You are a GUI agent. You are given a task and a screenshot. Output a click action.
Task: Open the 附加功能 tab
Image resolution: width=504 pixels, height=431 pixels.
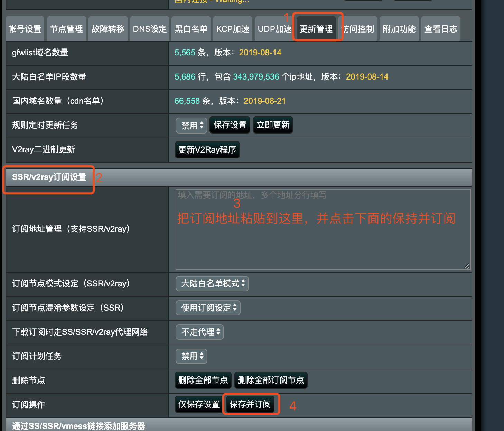tap(399, 29)
